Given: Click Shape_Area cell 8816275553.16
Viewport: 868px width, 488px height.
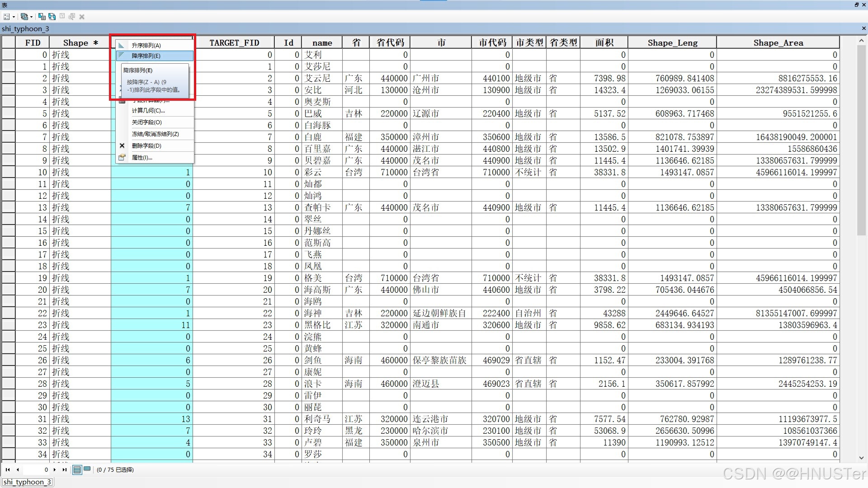Looking at the screenshot, I should coord(778,78).
